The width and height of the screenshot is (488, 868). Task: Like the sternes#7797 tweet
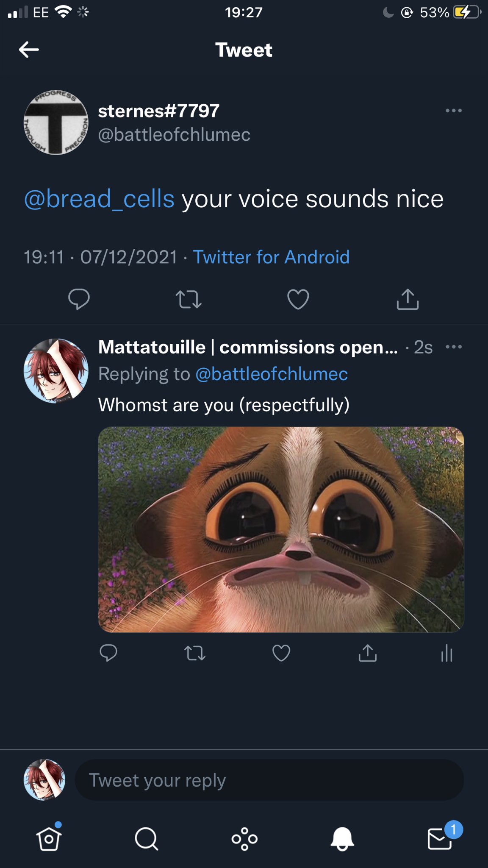[x=298, y=299]
